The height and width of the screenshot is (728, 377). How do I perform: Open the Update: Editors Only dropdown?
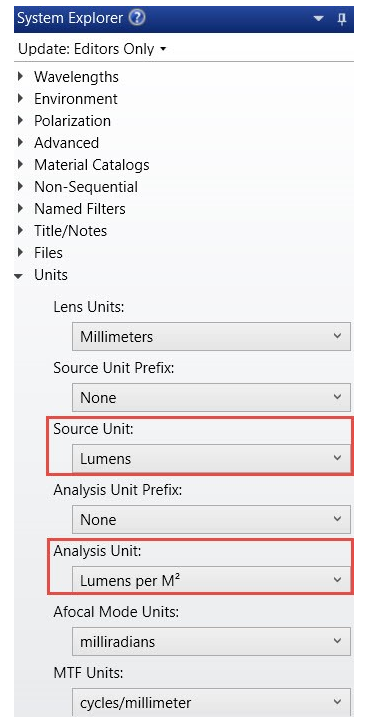[x=92, y=49]
